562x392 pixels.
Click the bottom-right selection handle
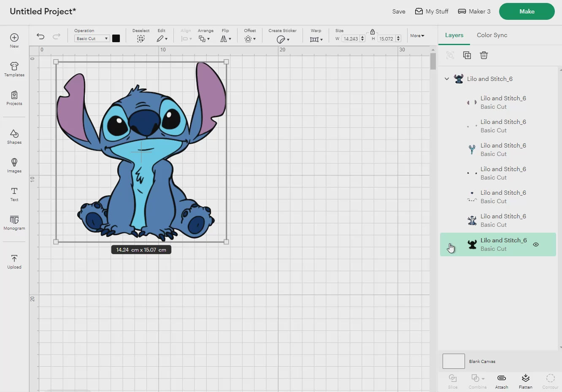pos(227,242)
